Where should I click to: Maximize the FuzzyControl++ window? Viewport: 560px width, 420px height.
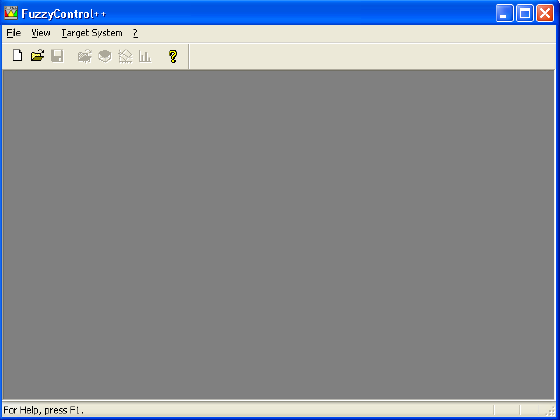pyautogui.click(x=525, y=13)
